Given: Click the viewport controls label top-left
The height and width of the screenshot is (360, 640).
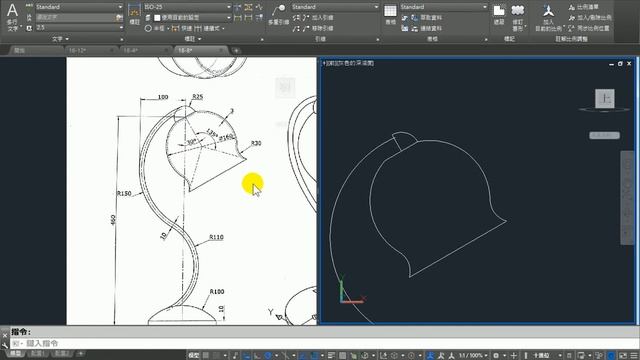Looking at the screenshot, I should (x=348, y=63).
